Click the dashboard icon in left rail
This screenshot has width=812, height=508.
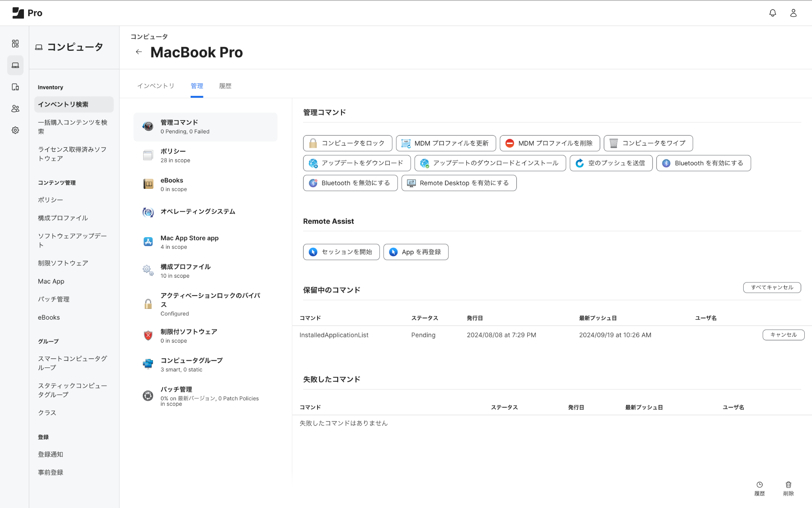click(15, 44)
